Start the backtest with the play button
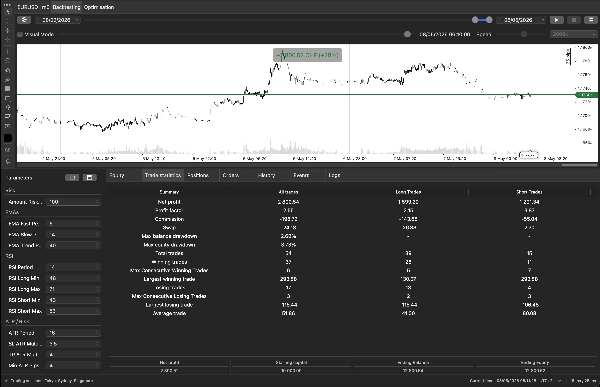 [x=556, y=20]
